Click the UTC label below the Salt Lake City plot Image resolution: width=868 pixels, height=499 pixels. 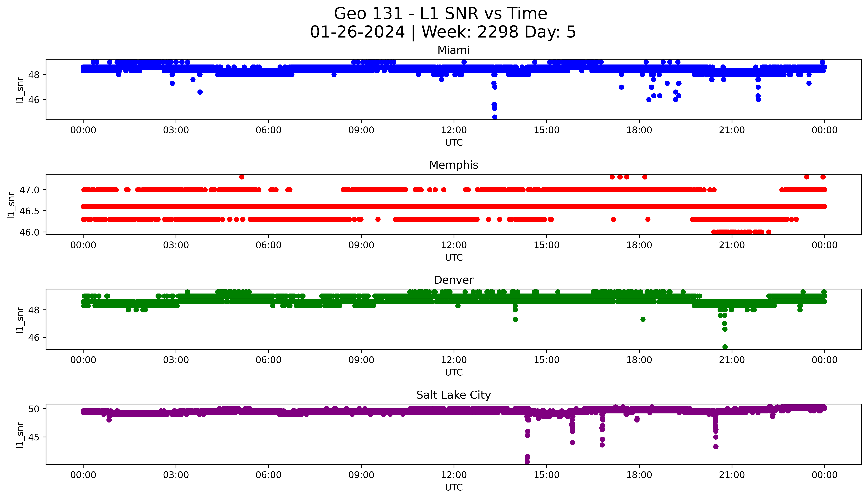[x=454, y=487]
